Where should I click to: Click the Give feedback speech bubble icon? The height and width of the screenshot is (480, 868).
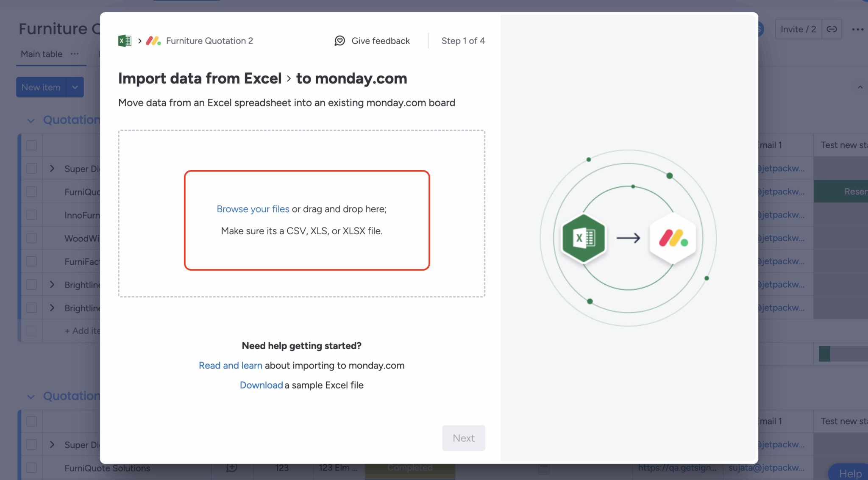click(339, 41)
